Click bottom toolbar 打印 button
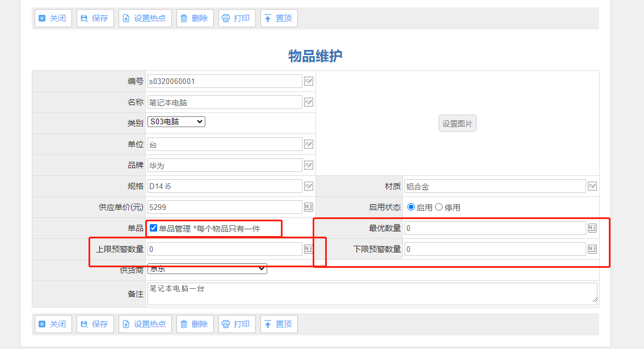This screenshot has width=644, height=349. coord(237,324)
